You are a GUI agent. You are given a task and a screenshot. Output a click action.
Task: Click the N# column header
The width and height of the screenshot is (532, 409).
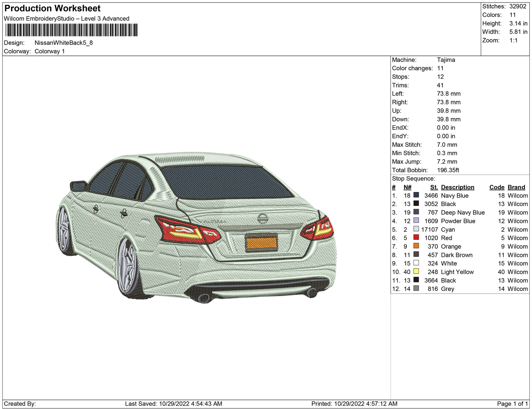[x=407, y=187]
